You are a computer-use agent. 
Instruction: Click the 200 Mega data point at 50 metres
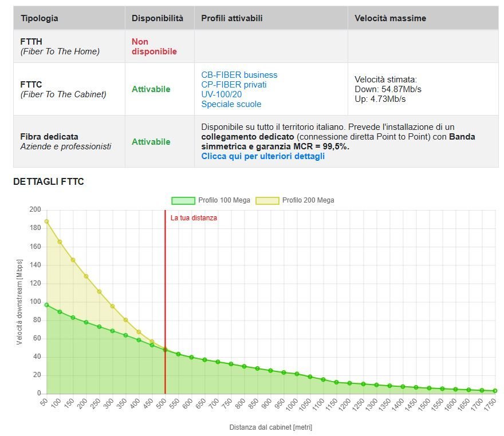pyautogui.click(x=46, y=221)
